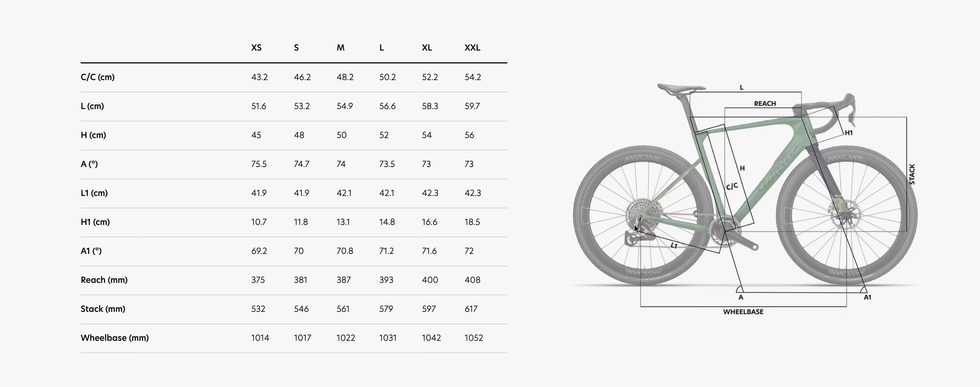Screen dimensions: 980x387
Task: Click the vertical STACK label on the diagram
Action: tap(912, 174)
